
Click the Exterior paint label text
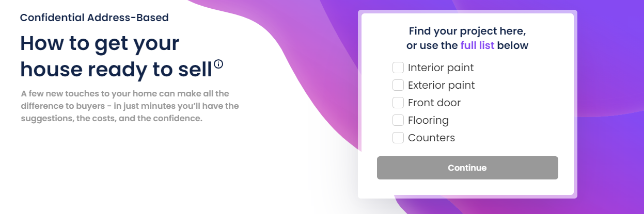[x=441, y=85]
